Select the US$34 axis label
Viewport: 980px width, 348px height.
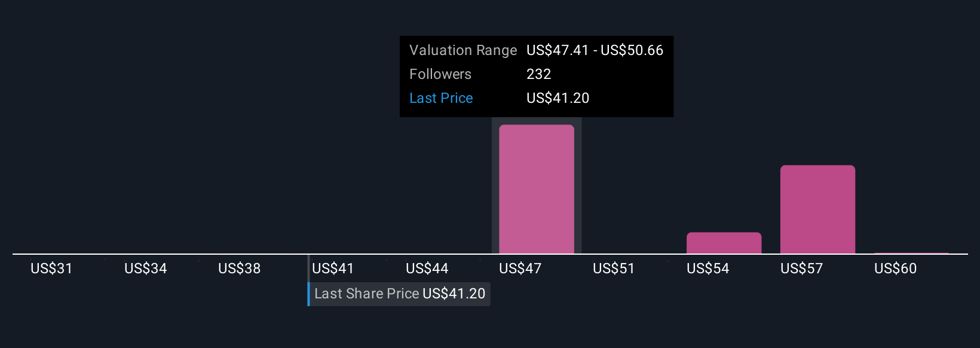pos(145,268)
